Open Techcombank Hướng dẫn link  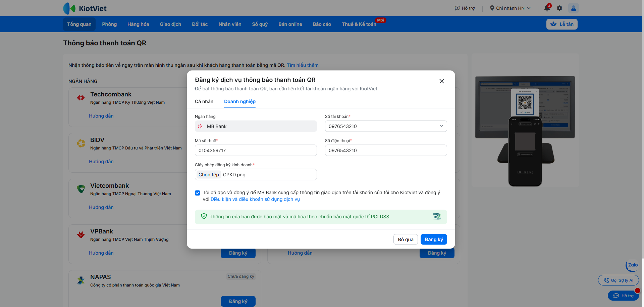tap(101, 116)
